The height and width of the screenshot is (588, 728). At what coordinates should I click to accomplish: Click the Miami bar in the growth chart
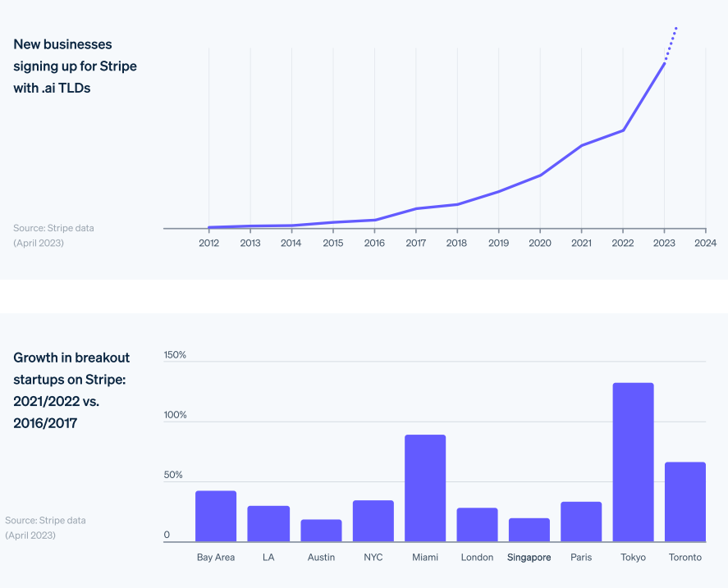pos(425,488)
